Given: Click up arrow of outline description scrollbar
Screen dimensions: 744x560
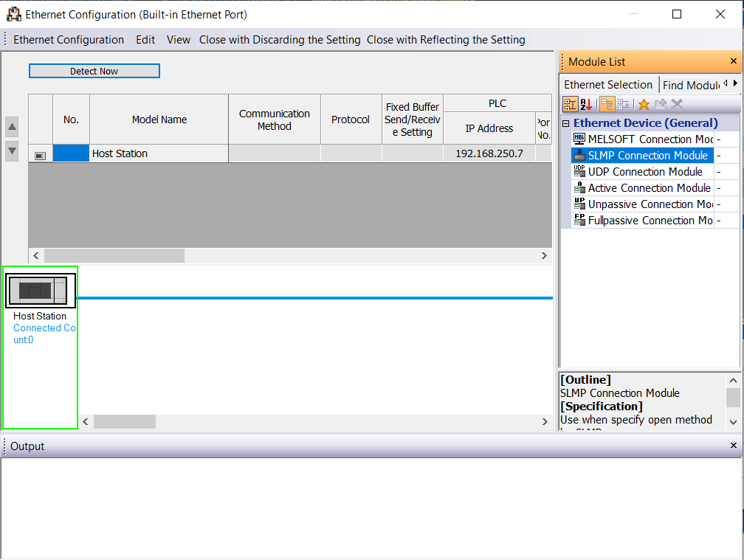Looking at the screenshot, I should point(733,380).
